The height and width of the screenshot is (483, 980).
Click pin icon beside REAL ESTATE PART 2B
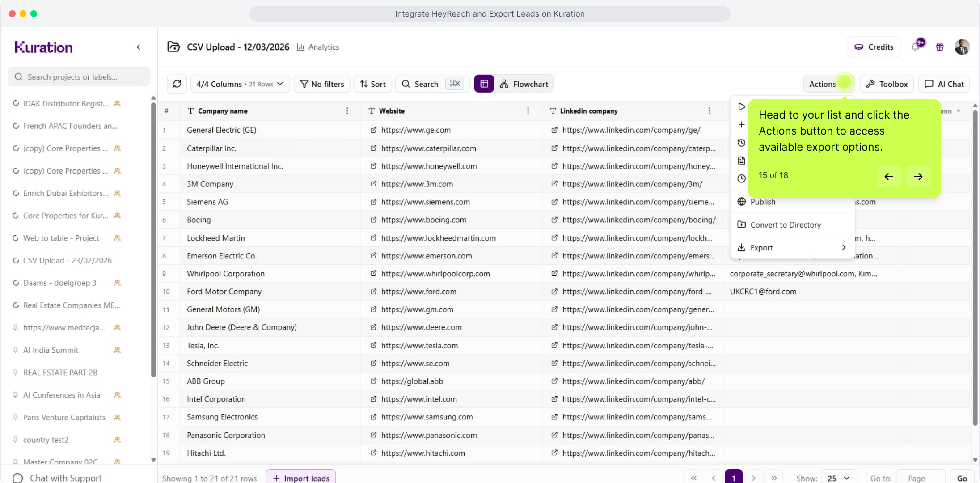[x=15, y=373]
